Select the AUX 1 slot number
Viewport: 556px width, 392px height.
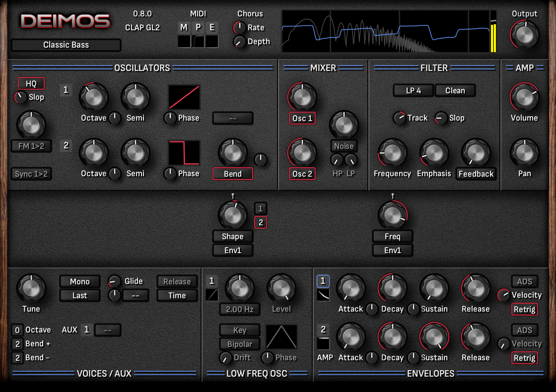click(86, 329)
